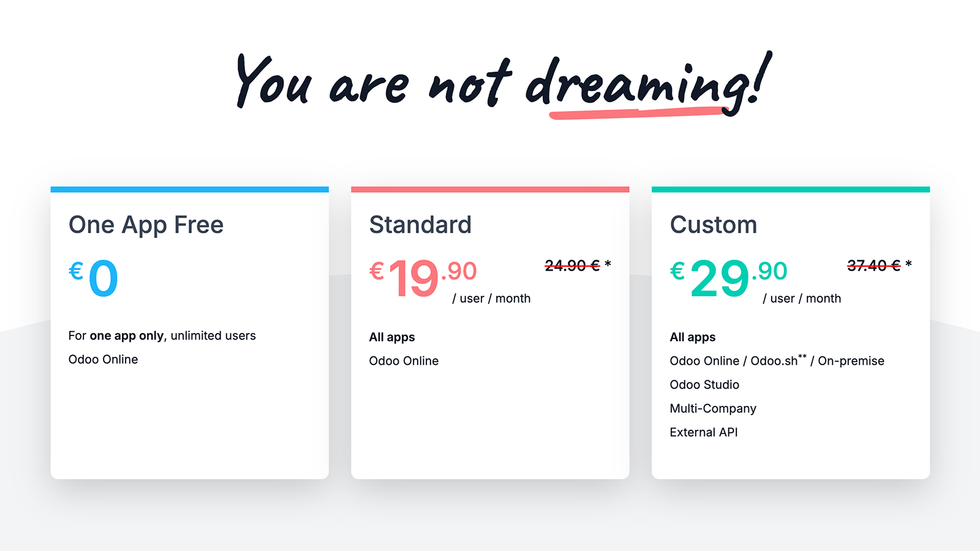The image size is (980, 551).
Task: Choose the Custom plan title
Action: coord(714,225)
